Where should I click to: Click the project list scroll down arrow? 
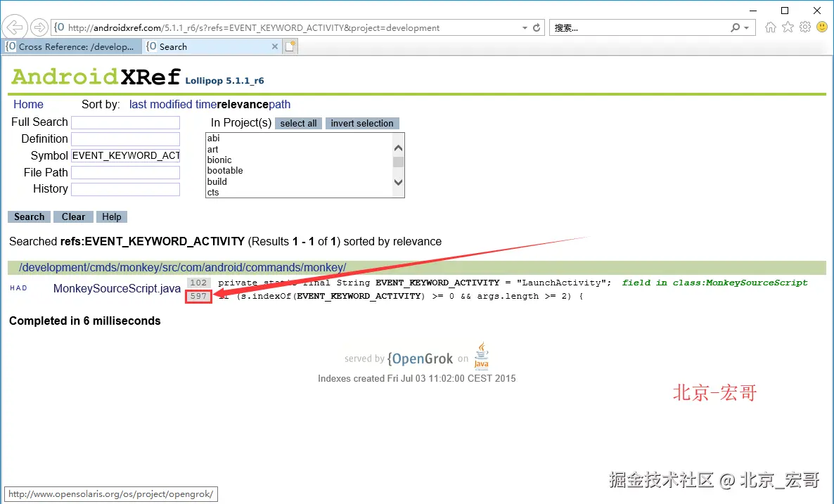tap(399, 182)
